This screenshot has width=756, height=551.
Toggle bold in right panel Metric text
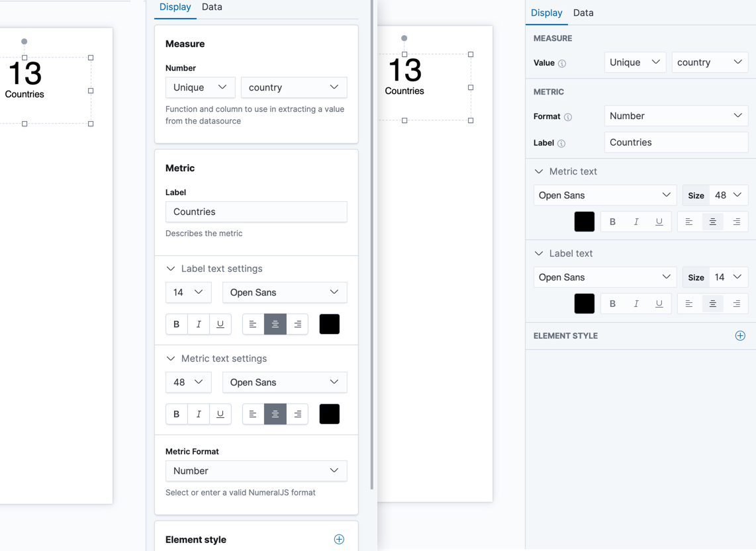pyautogui.click(x=612, y=222)
